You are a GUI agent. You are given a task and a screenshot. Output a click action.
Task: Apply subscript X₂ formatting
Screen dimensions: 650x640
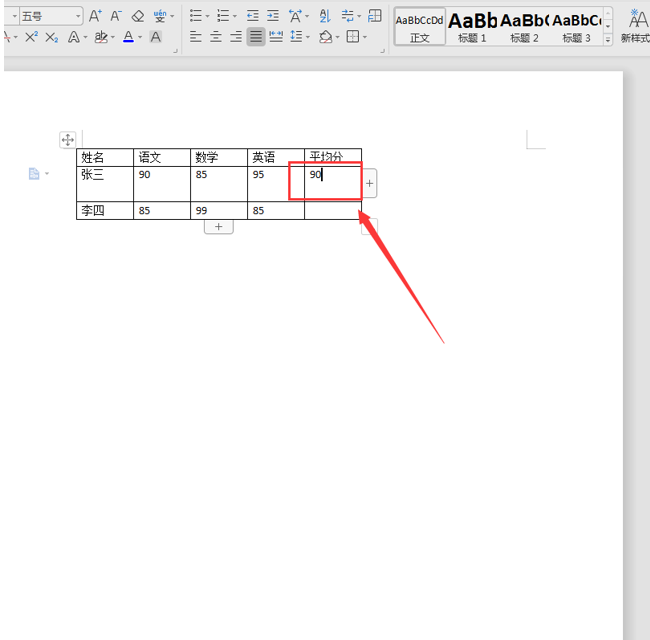(x=51, y=37)
